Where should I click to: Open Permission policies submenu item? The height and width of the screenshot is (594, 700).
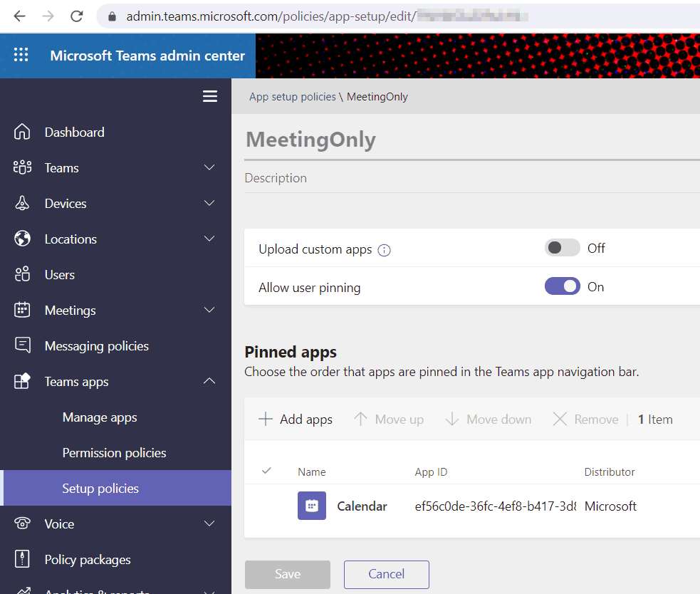tap(114, 453)
